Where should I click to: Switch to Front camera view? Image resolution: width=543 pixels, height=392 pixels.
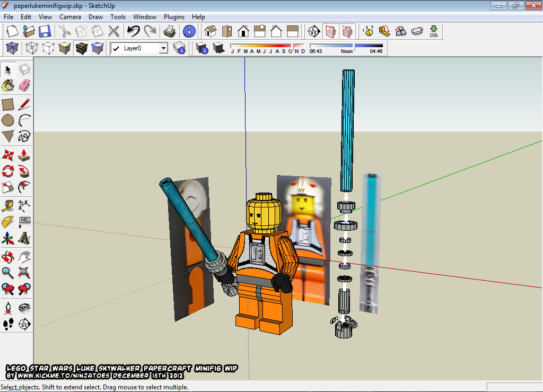pos(243,31)
